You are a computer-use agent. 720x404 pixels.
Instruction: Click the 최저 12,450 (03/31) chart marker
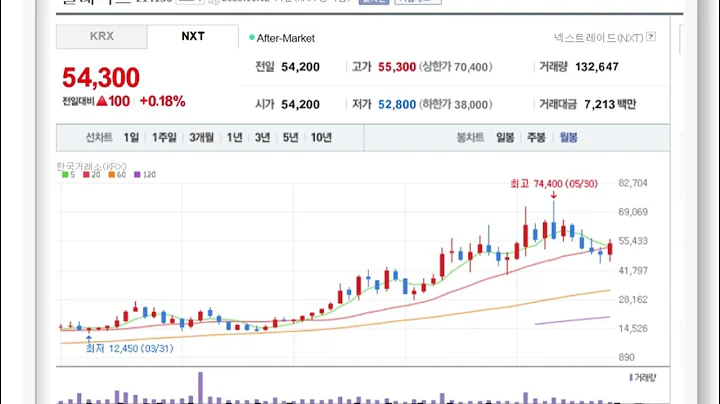129,348
